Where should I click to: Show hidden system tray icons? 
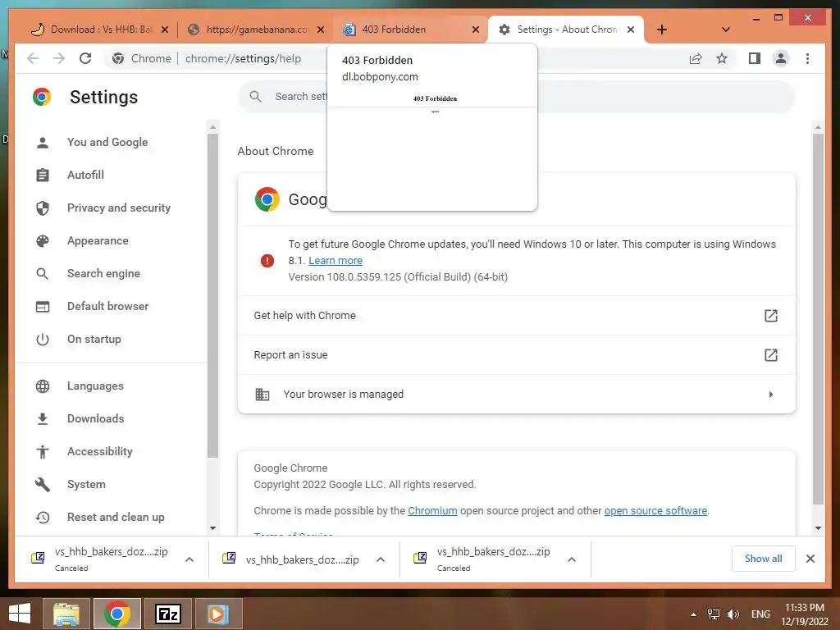coord(693,614)
